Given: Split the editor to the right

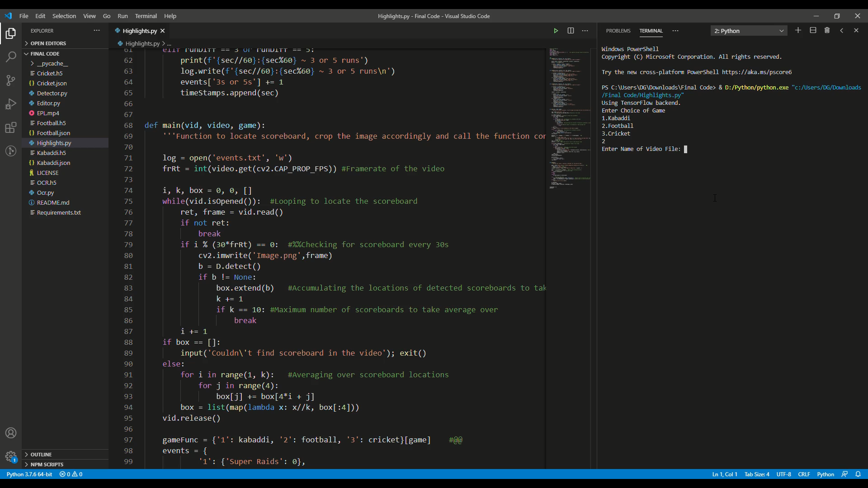Looking at the screenshot, I should click(x=571, y=31).
